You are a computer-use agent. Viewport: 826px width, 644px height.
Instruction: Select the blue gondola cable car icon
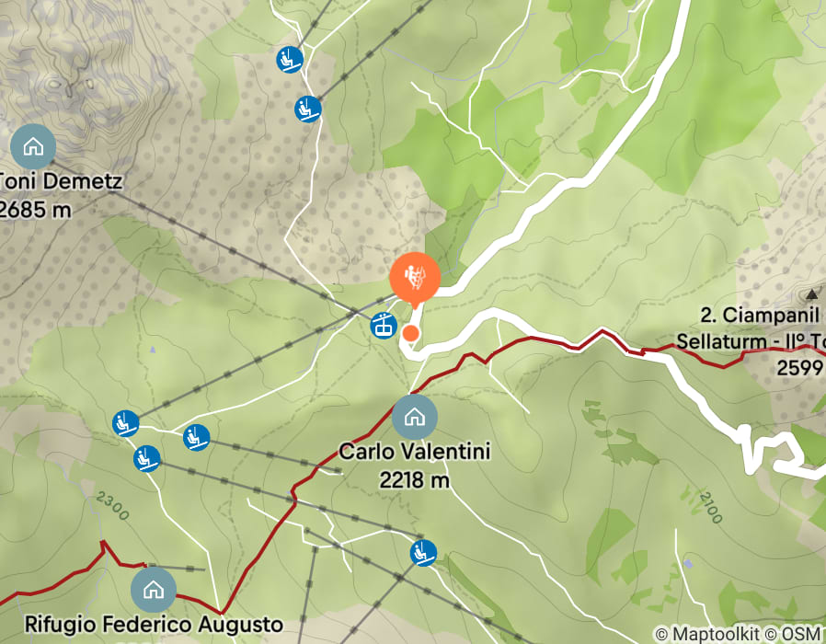[384, 325]
